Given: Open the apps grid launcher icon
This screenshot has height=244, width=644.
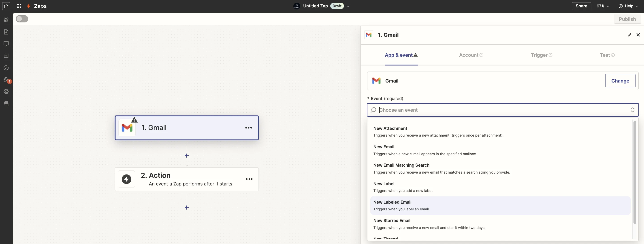Looking at the screenshot, I should click(19, 6).
